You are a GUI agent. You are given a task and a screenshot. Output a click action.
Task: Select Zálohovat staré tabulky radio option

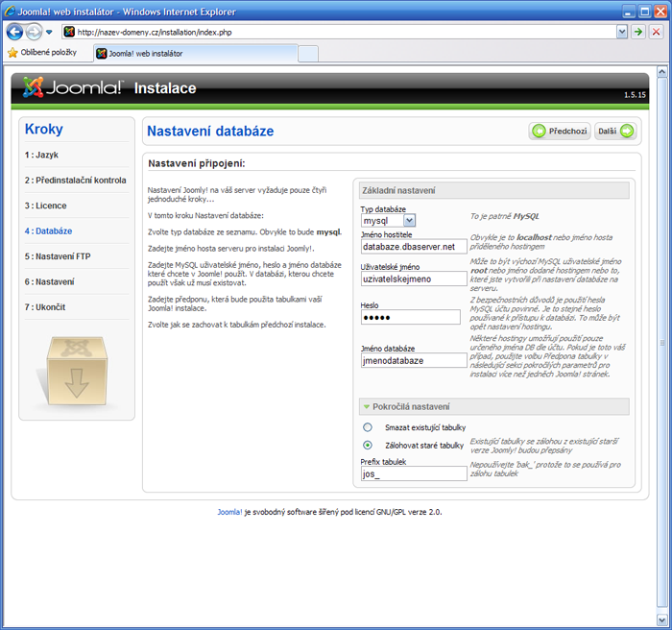[x=368, y=446]
